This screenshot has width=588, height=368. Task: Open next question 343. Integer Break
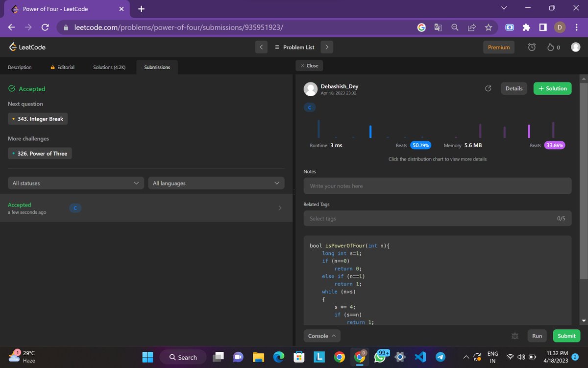38,119
